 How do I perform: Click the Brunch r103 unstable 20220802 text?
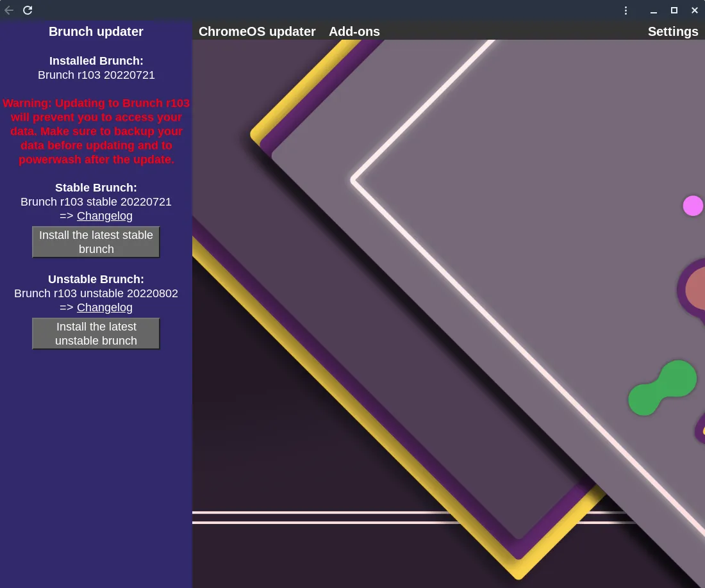pos(96,293)
